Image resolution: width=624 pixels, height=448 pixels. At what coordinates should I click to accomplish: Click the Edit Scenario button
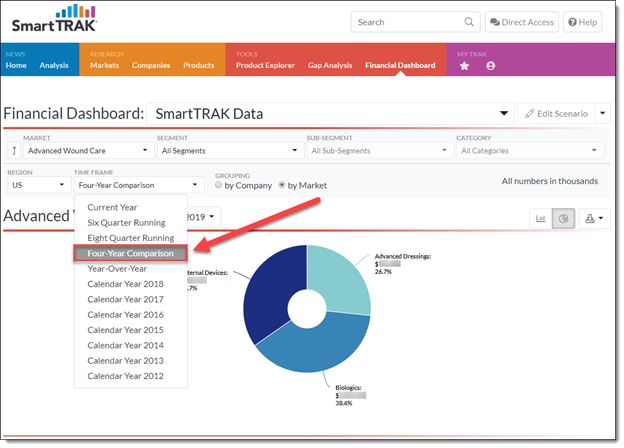[x=556, y=114]
